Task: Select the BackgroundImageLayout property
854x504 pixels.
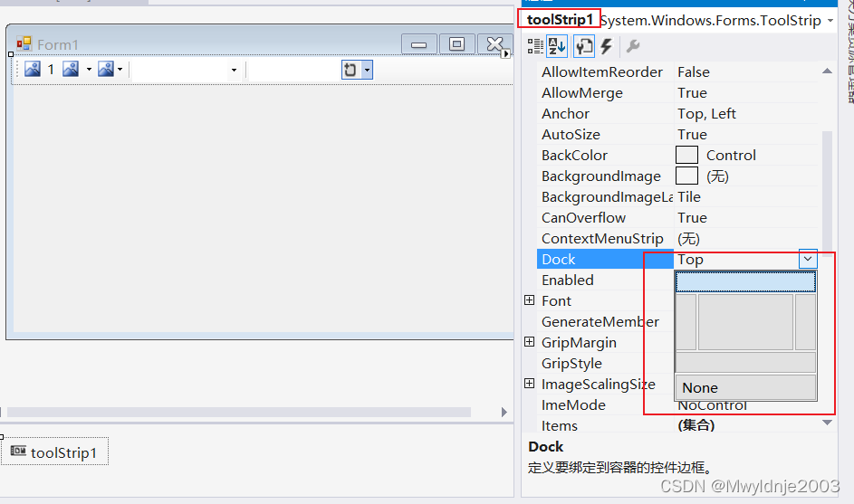Action: pos(607,197)
